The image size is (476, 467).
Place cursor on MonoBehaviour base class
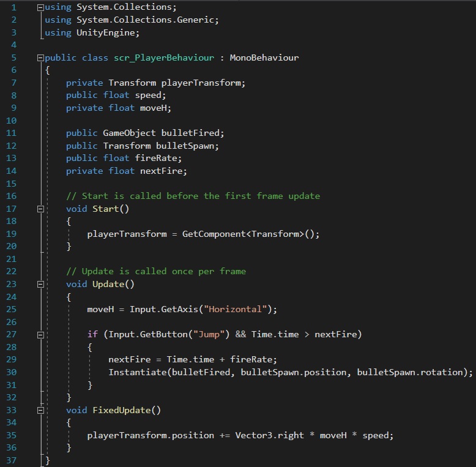point(264,58)
